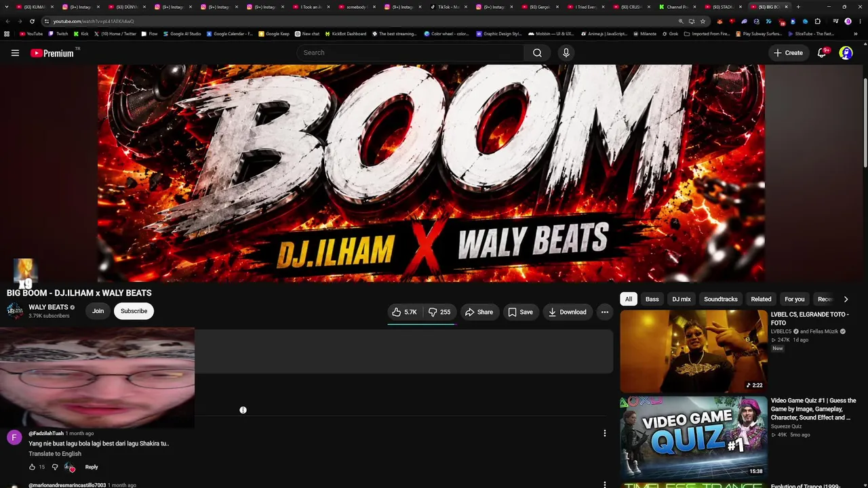Open the Google AI Studio bookmark
The height and width of the screenshot is (488, 868).
(182, 34)
